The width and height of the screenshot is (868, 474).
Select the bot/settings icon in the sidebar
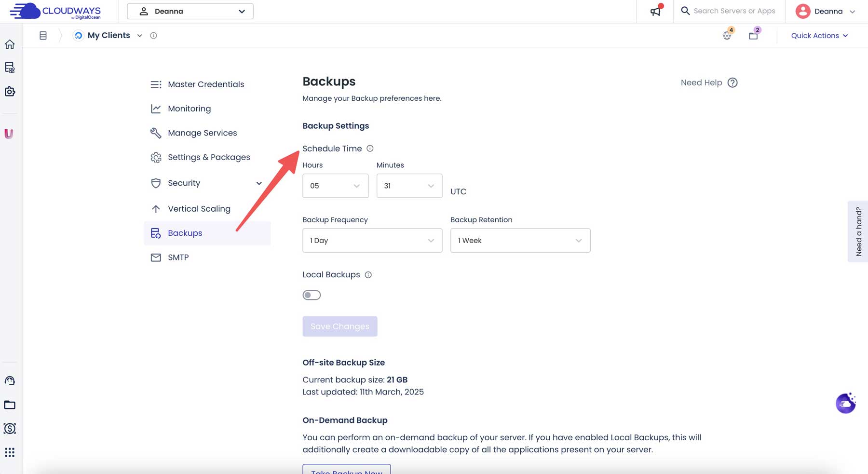10,91
